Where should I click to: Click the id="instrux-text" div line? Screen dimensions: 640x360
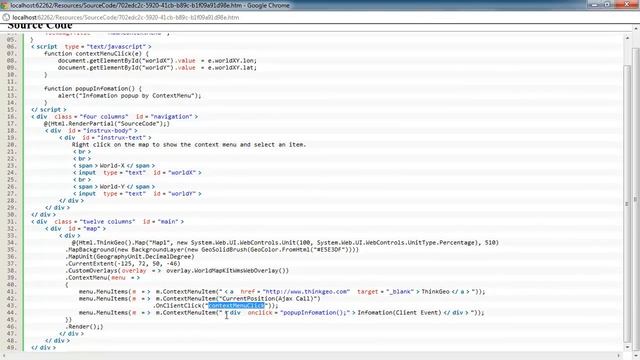point(105,138)
